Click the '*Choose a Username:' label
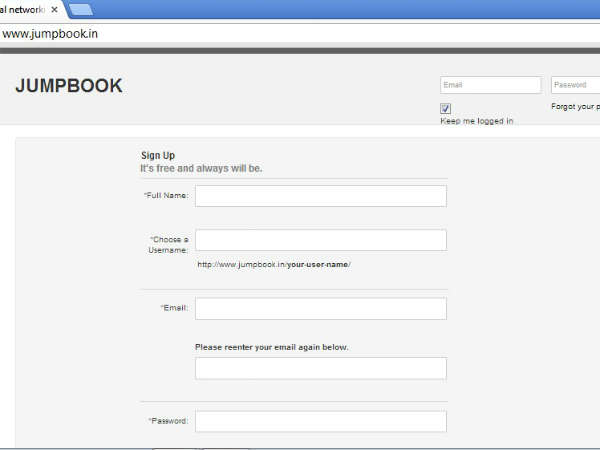 click(x=168, y=245)
